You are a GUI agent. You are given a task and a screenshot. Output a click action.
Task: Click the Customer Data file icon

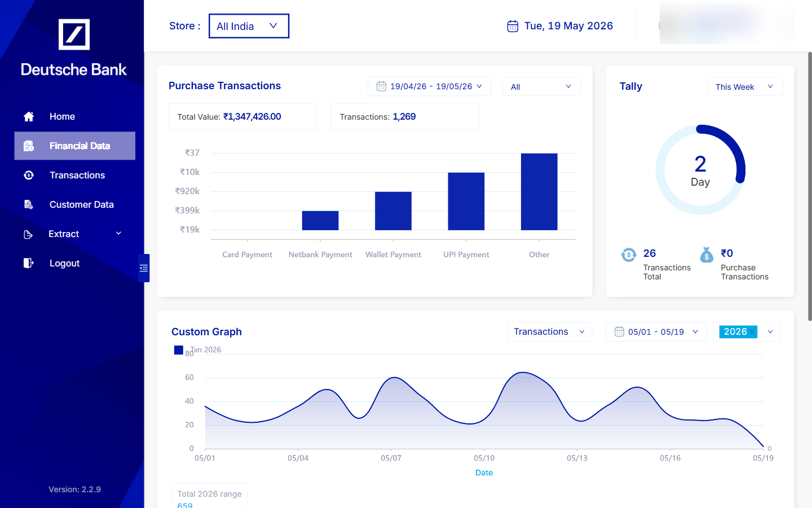click(29, 204)
